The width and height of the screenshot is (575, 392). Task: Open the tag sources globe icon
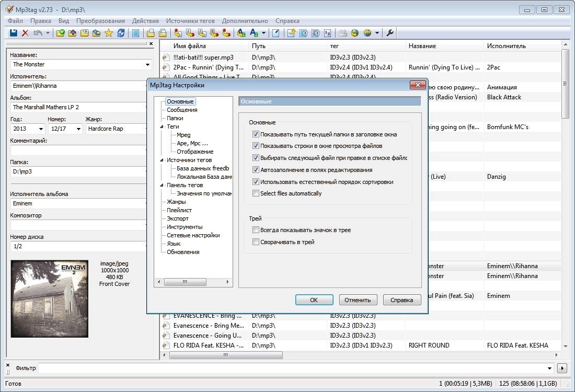click(x=367, y=33)
